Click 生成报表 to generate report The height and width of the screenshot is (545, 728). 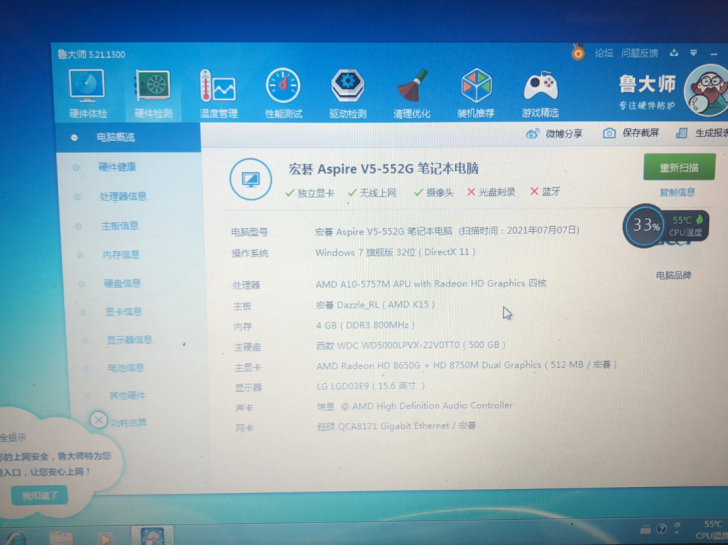(x=702, y=133)
